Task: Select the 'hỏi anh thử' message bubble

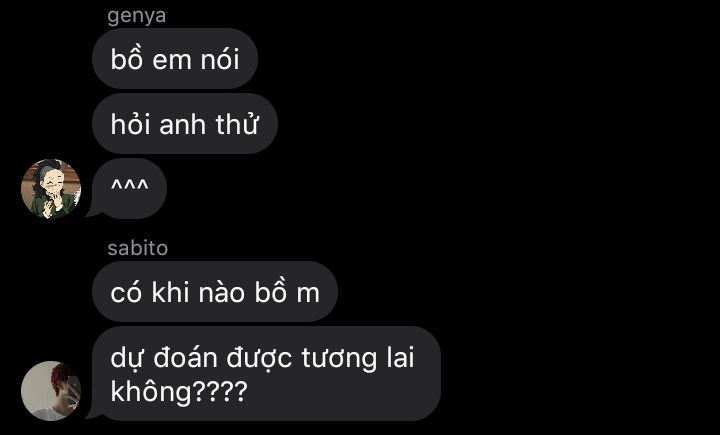Action: coord(185,124)
